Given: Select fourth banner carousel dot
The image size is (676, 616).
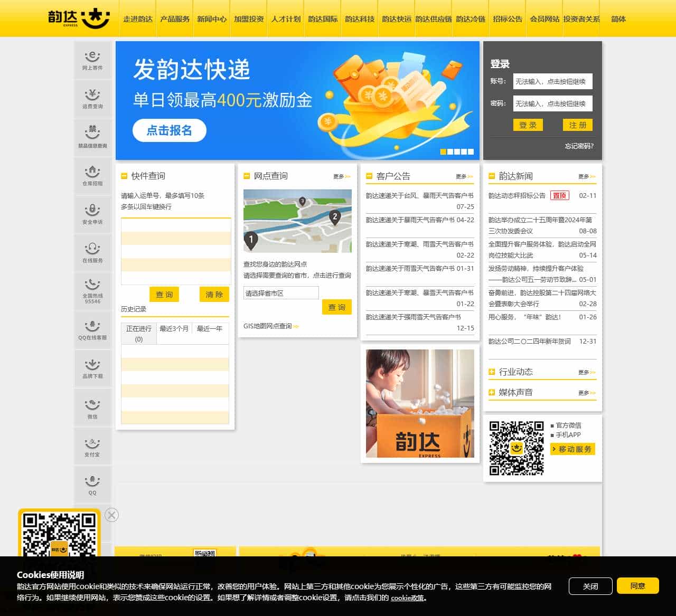Looking at the screenshot, I should click(x=464, y=151).
